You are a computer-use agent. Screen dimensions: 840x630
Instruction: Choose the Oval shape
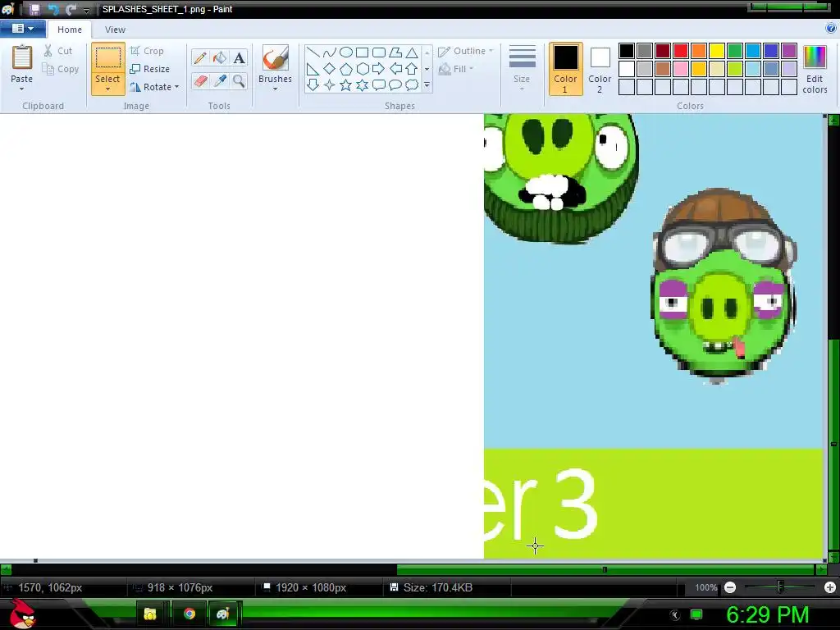346,52
